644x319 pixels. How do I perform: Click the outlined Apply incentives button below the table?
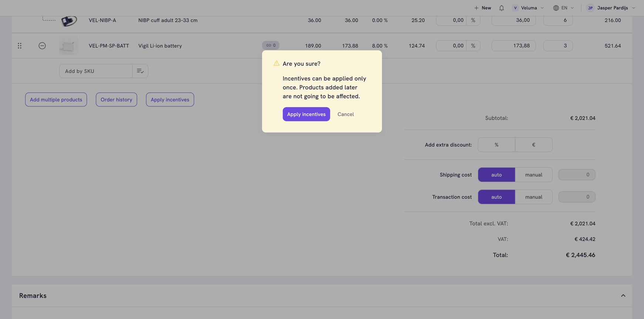click(x=170, y=100)
